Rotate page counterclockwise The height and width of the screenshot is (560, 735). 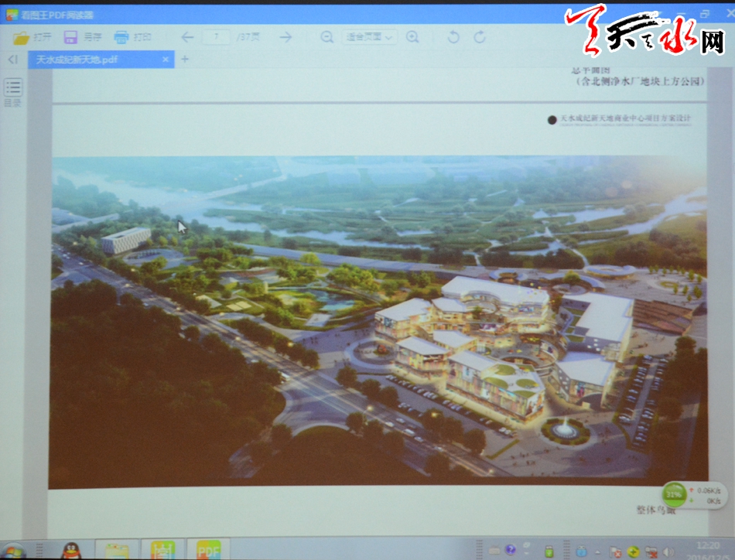click(453, 37)
